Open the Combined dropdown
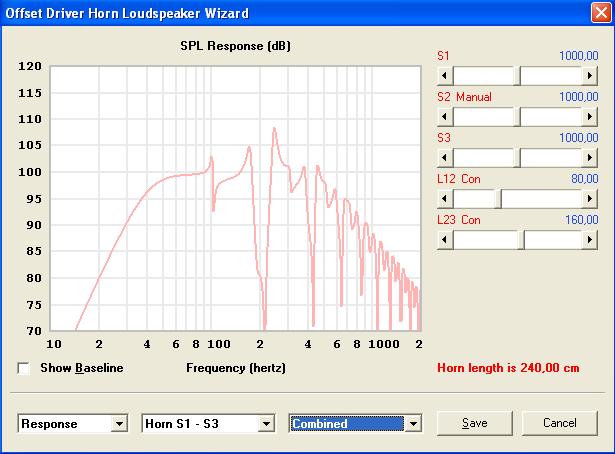Image resolution: width=615 pixels, height=454 pixels. click(413, 424)
